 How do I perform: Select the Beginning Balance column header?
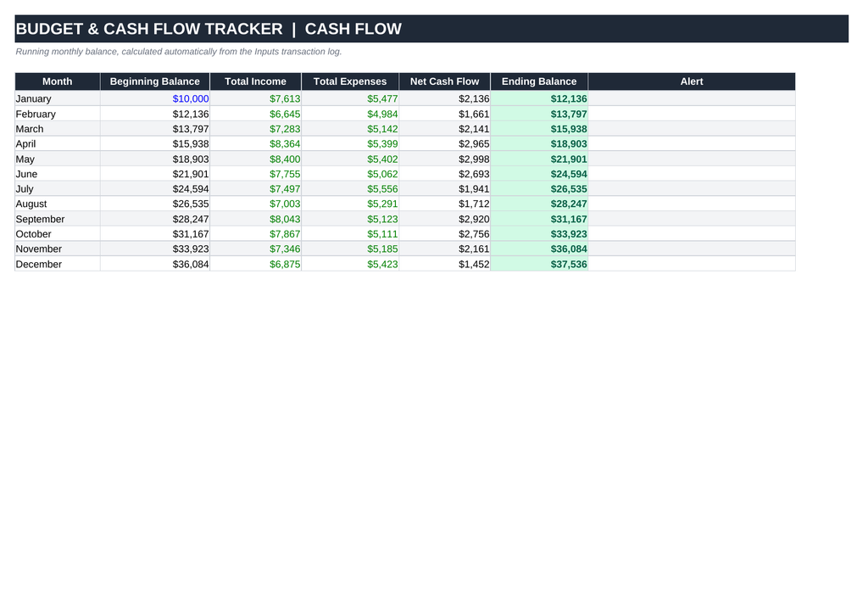pos(155,81)
